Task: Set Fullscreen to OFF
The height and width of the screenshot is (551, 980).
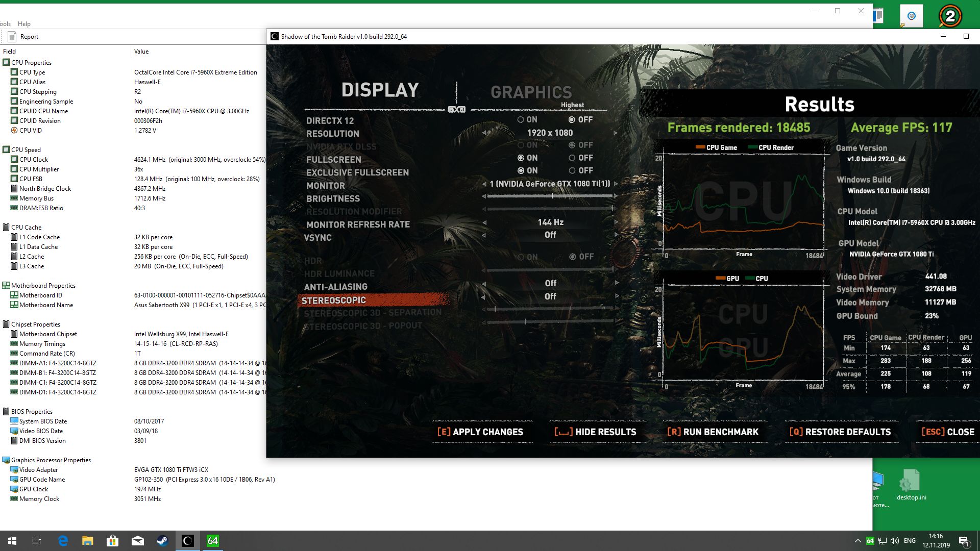Action: (x=572, y=158)
